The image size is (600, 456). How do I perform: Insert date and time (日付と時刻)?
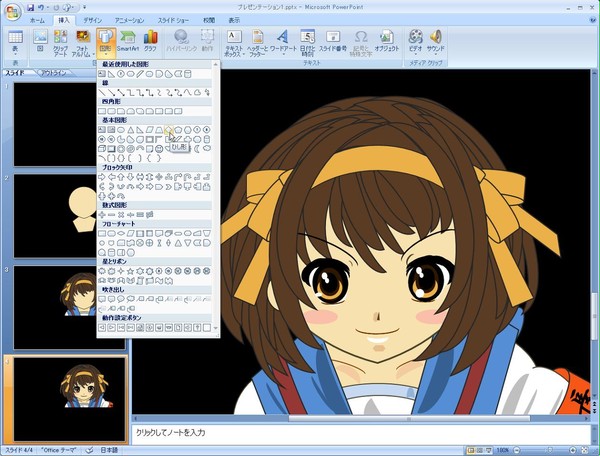pyautogui.click(x=307, y=43)
